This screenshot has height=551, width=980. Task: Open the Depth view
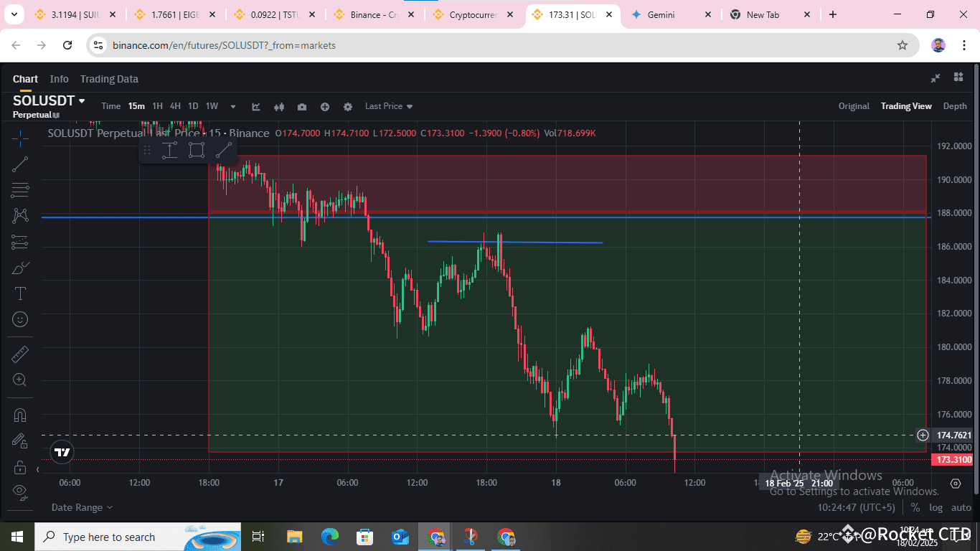955,105
